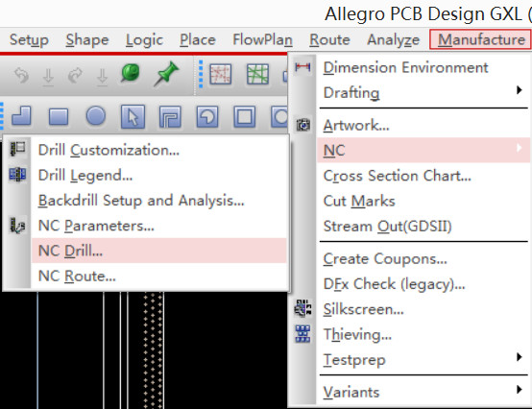The image size is (532, 409).
Task: Activate the shape select arrow tool
Action: click(x=133, y=117)
